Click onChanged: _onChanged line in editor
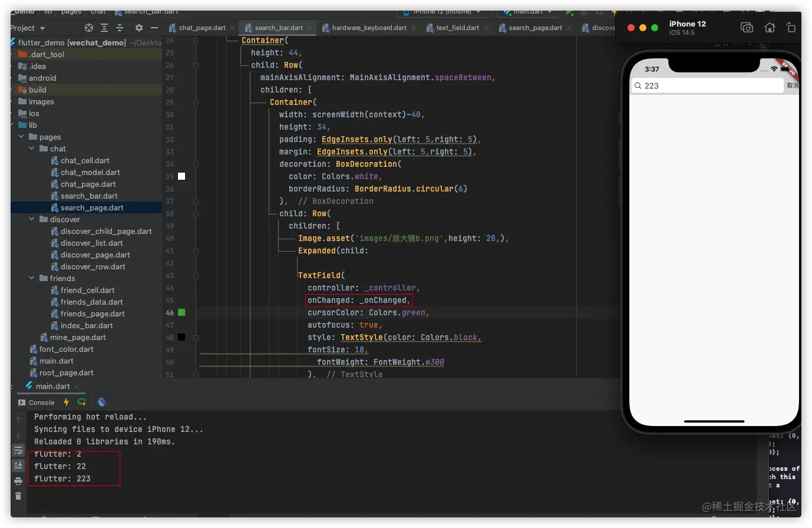This screenshot has width=812, height=528. coord(359,300)
